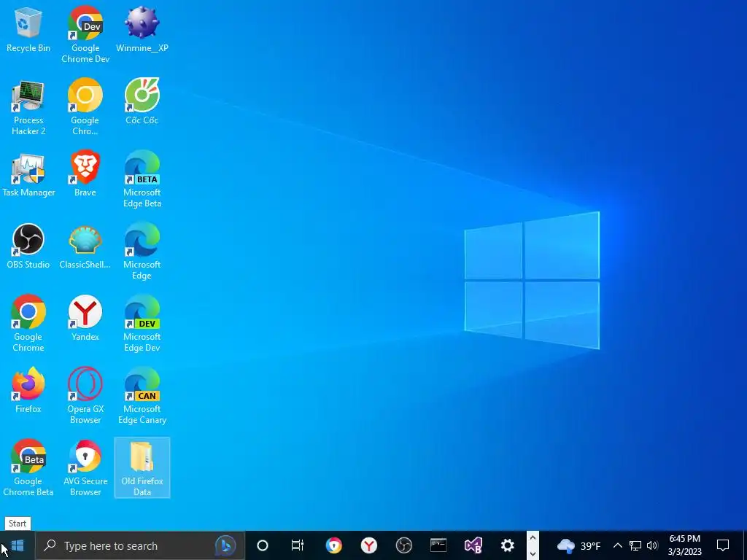The image size is (747, 560).
Task: Open Cortana from the taskbar circle
Action: click(263, 545)
